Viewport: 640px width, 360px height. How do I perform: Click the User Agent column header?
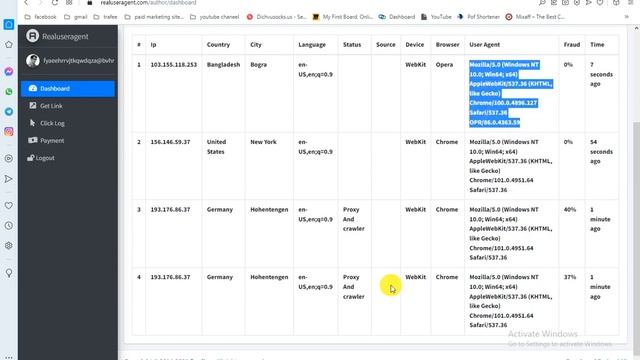point(484,44)
